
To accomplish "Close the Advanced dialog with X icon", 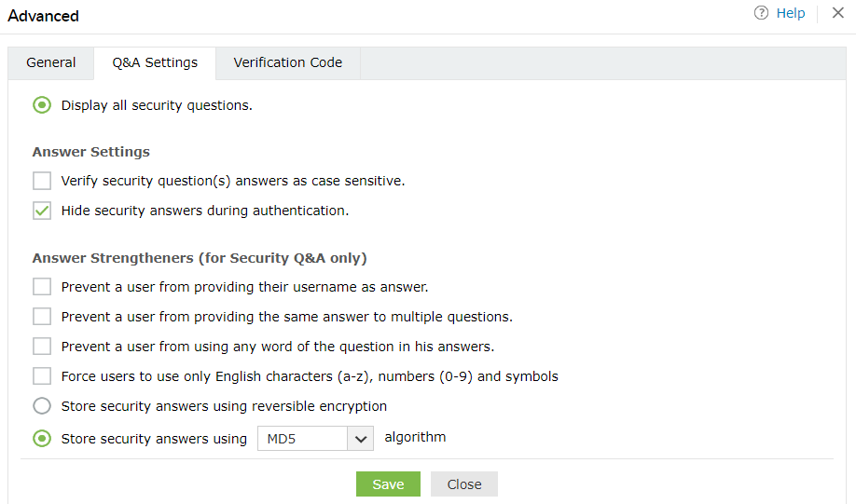I will pyautogui.click(x=837, y=13).
